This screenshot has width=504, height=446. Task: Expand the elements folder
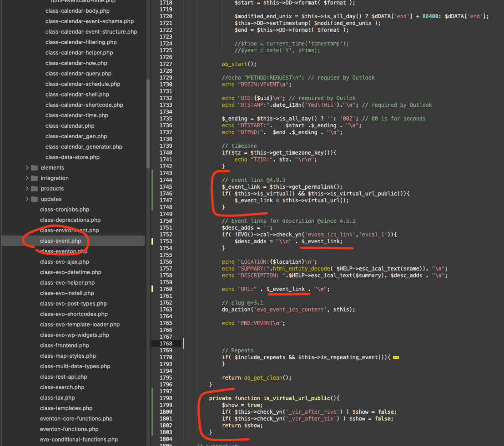27,168
